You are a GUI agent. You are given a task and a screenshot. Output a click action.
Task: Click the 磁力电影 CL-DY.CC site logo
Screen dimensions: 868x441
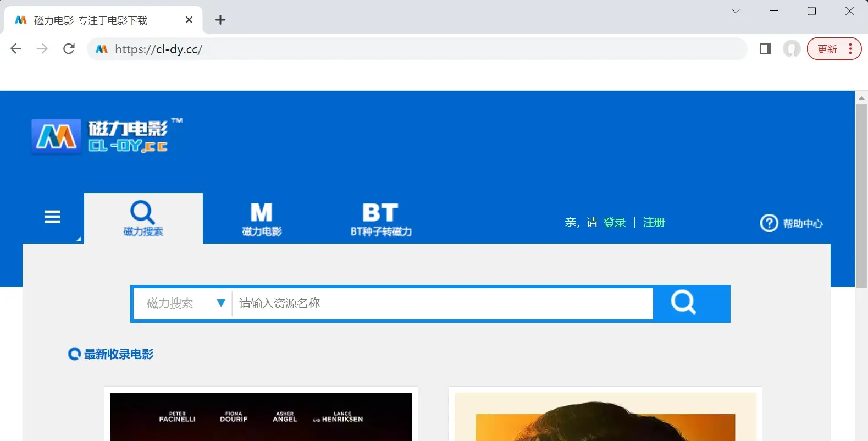click(107, 136)
